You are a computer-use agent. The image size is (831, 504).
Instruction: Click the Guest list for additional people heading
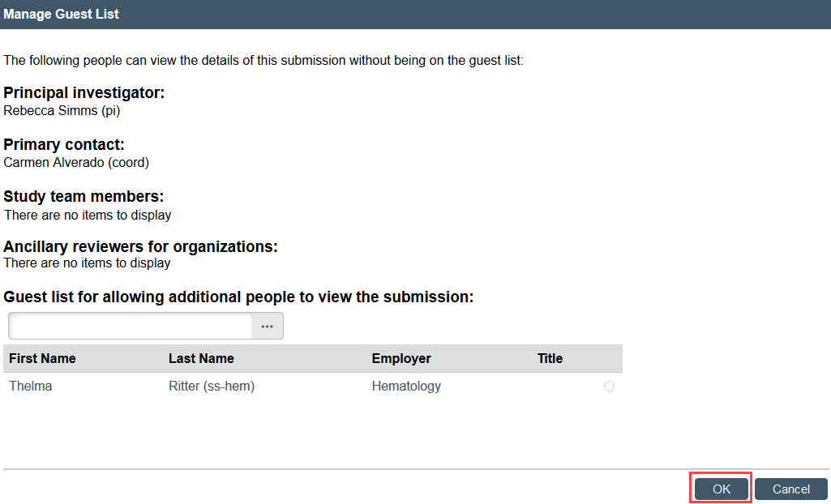click(238, 297)
